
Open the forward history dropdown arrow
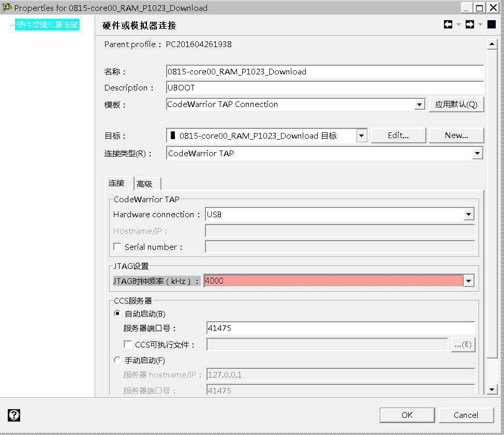[481, 25]
